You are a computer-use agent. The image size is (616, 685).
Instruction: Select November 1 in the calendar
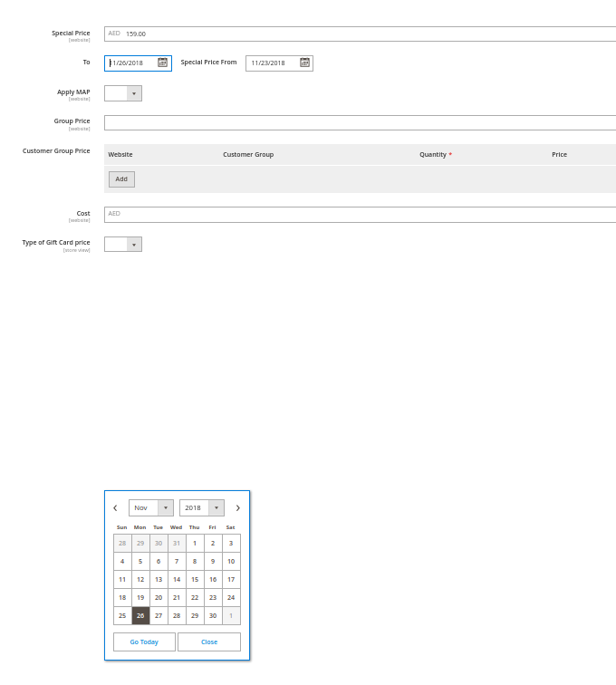pyautogui.click(x=195, y=544)
